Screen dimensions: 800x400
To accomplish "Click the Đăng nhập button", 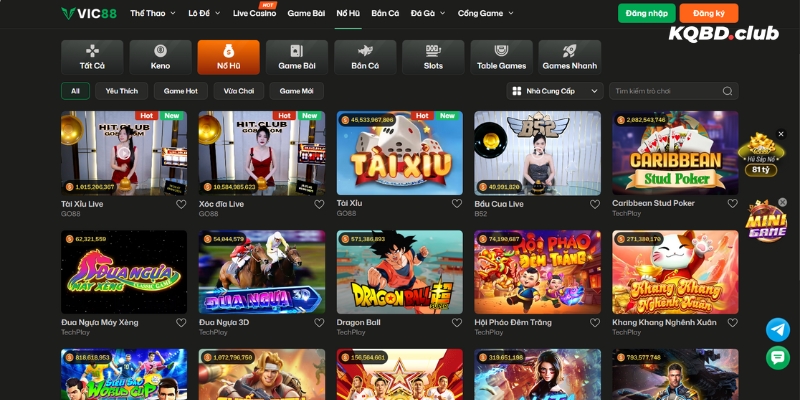I will (x=646, y=13).
